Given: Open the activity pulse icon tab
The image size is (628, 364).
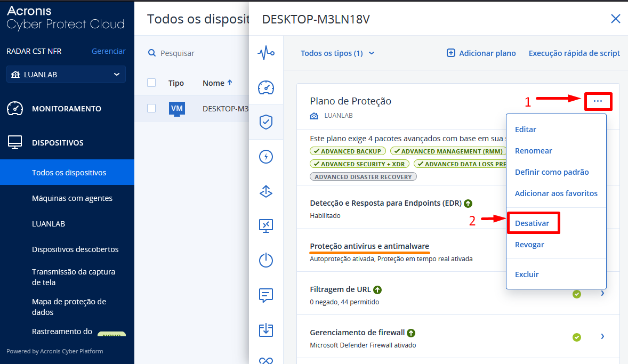Looking at the screenshot, I should (x=265, y=53).
